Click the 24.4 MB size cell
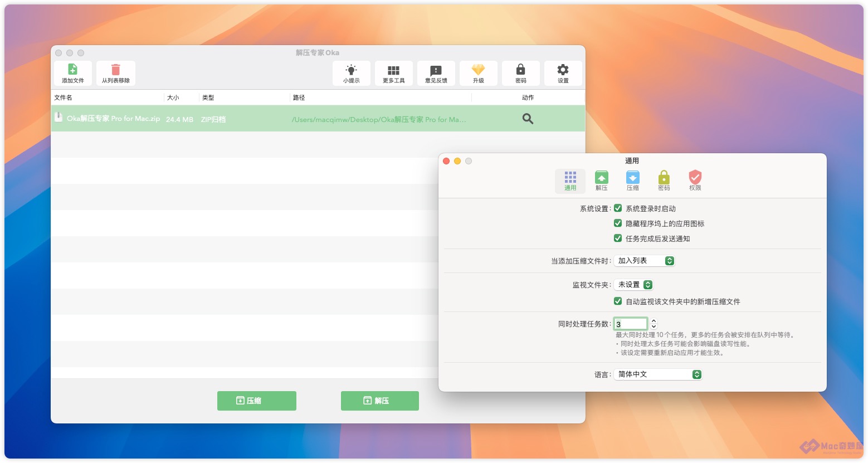The width and height of the screenshot is (868, 463). 179,119
